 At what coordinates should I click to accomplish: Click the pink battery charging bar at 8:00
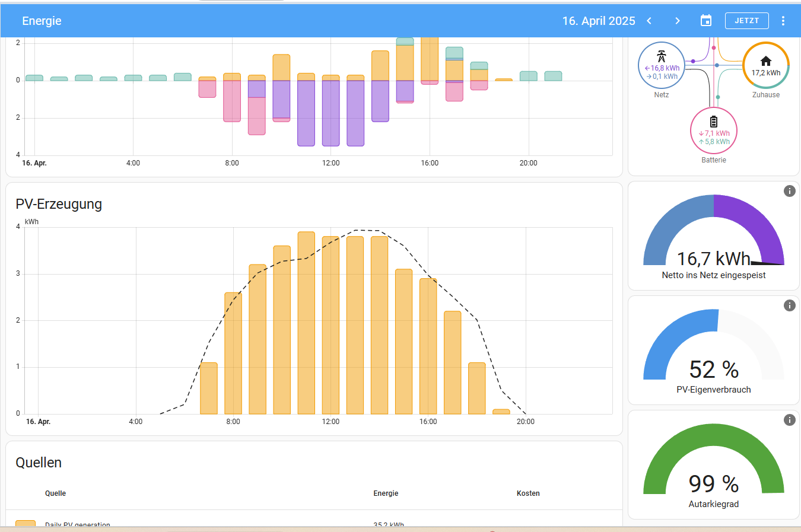(232, 101)
